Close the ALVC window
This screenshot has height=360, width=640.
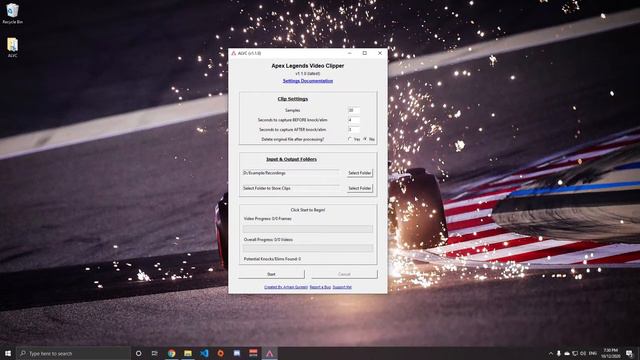pyautogui.click(x=380, y=53)
